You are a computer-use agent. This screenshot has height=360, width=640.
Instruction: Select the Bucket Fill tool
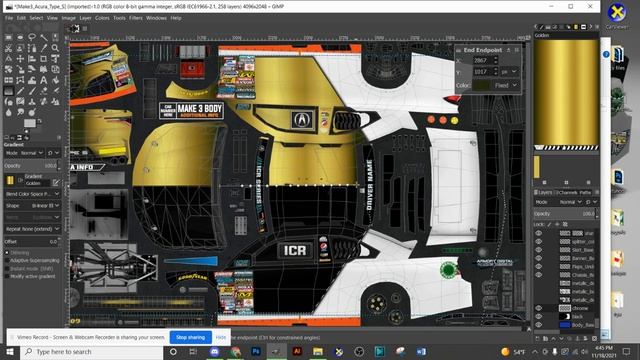(x=55, y=80)
